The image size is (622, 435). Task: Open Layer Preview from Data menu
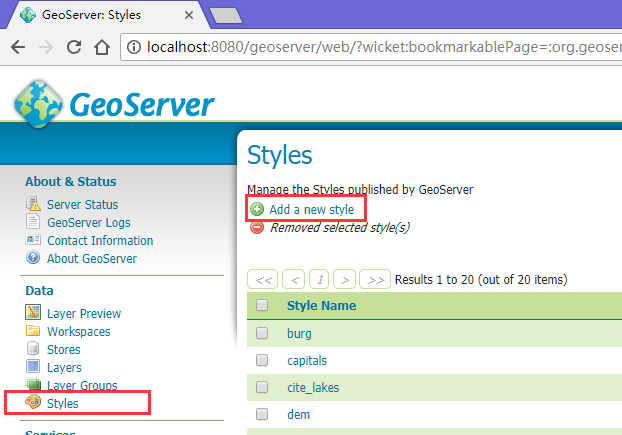click(84, 314)
